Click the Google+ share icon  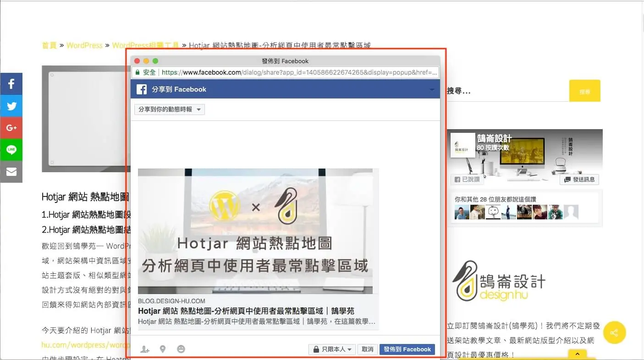(11, 128)
